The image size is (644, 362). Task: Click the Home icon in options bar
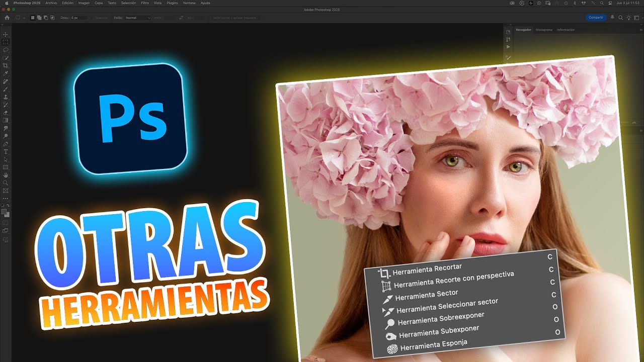pyautogui.click(x=7, y=18)
